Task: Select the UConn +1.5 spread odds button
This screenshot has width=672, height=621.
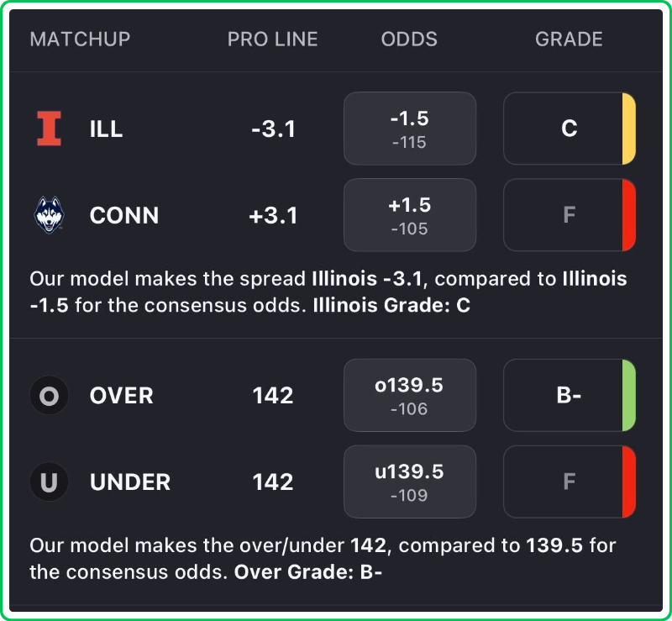Action: click(x=409, y=215)
